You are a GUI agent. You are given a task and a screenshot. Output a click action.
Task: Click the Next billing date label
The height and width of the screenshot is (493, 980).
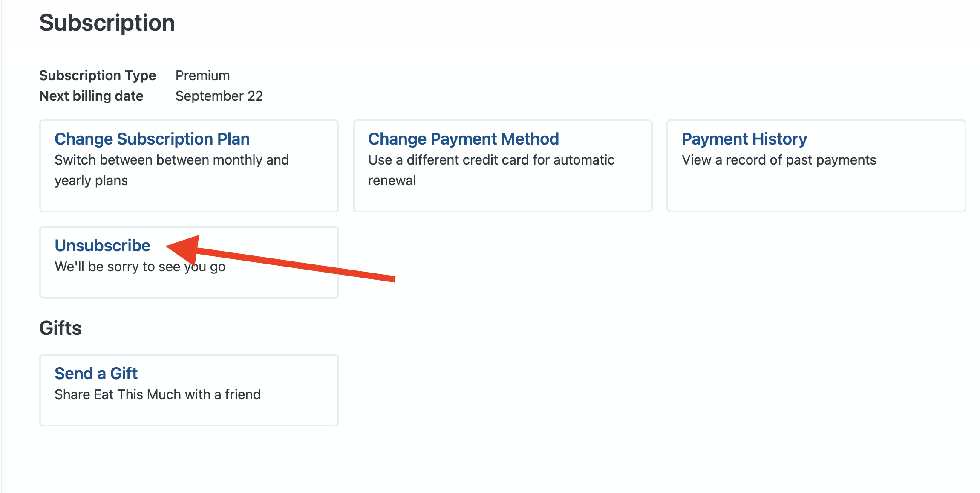[x=91, y=96]
